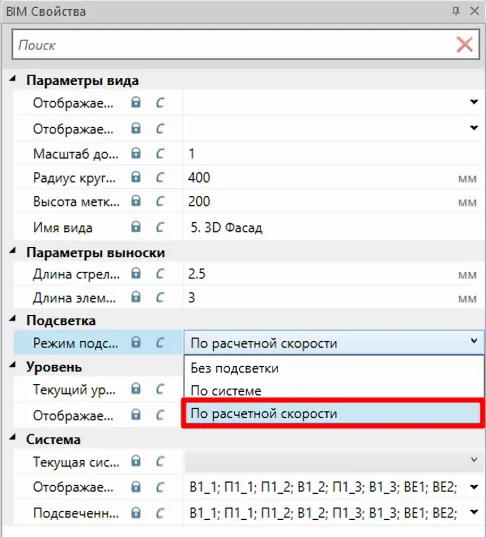Click C icon on Подсвеченн... row
The width and height of the screenshot is (486, 537).
(160, 513)
